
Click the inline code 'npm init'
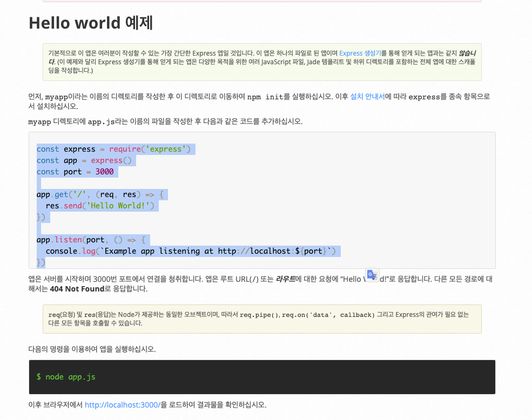[x=265, y=97]
